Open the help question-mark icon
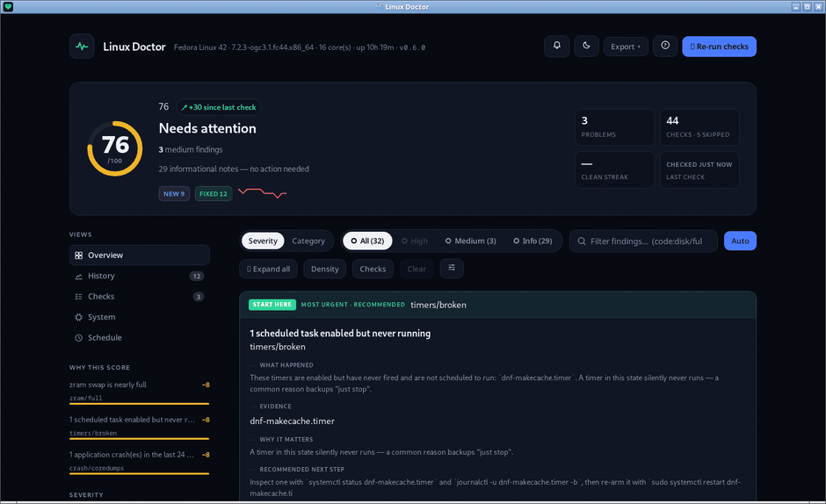This screenshot has height=504, width=826. [665, 46]
